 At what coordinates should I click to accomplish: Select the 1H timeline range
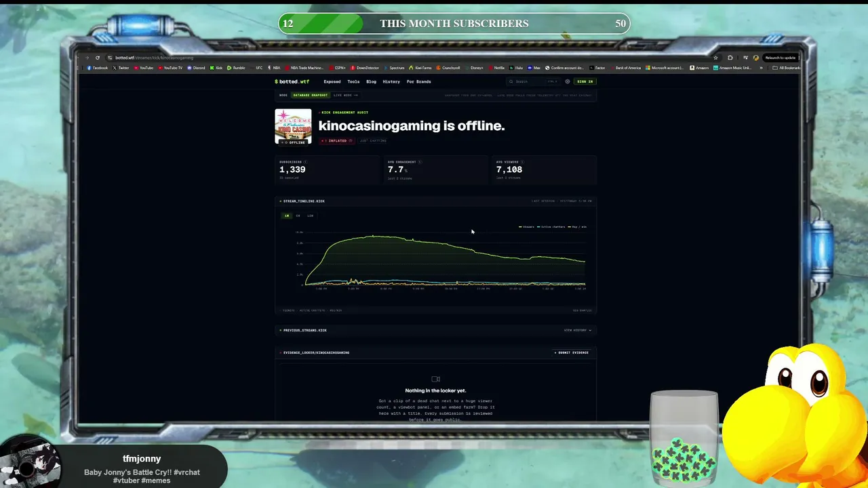click(287, 216)
